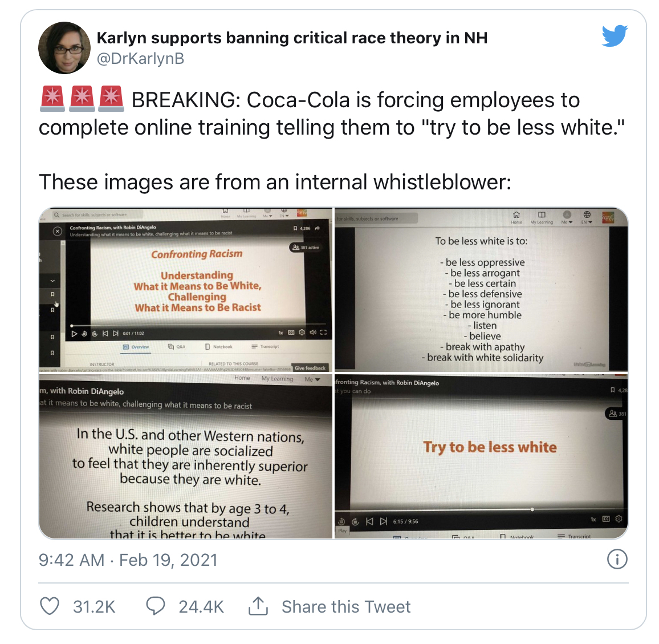Viewport: 659px width, 644px height.
Task: Select the Overview tab under video
Action: tap(136, 347)
